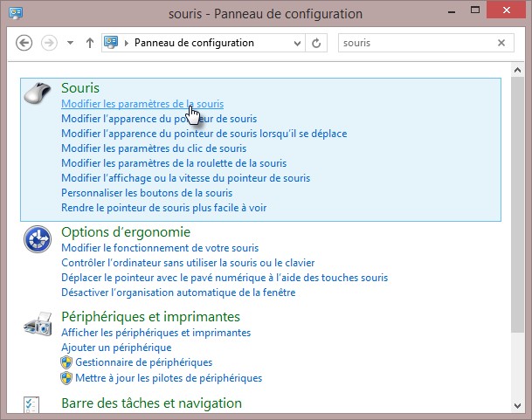Select Panneau de configuration breadcrumb
Viewport: 532px width, 420px height.
[194, 43]
